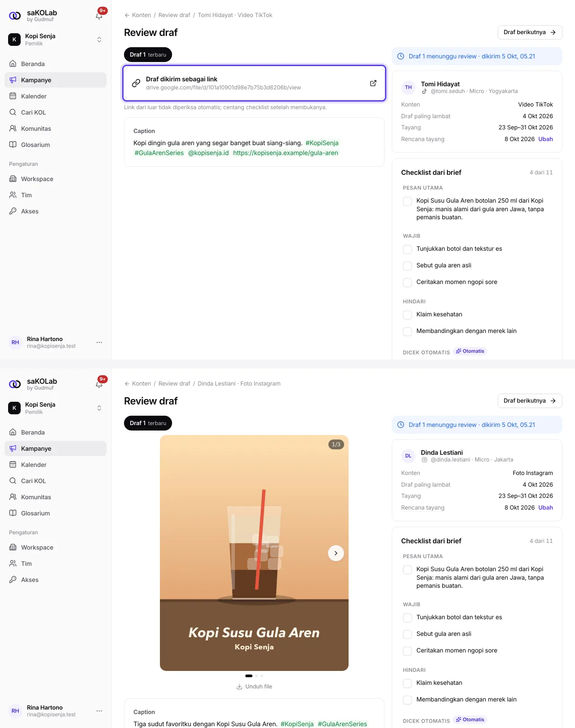Viewport: 575px width, 728px height.
Task: Click saKOLab logo on Dinda Lestiani page
Action: click(x=15, y=384)
